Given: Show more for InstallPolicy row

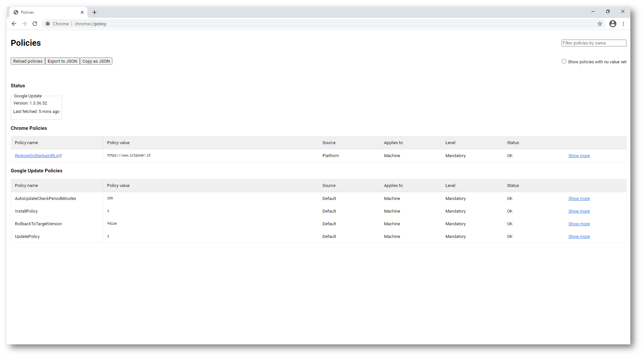Looking at the screenshot, I should point(579,211).
